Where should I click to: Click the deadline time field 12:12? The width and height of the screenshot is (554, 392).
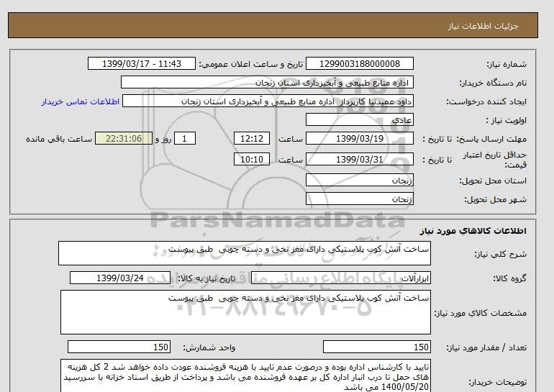point(252,138)
